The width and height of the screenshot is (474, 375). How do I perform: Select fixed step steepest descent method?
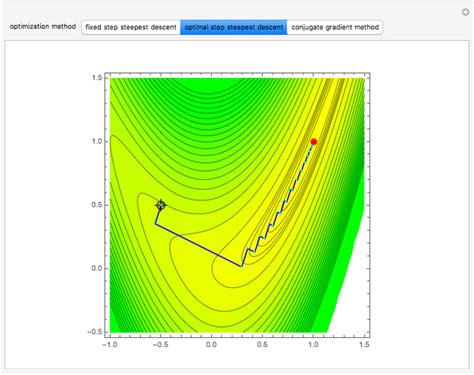131,27
